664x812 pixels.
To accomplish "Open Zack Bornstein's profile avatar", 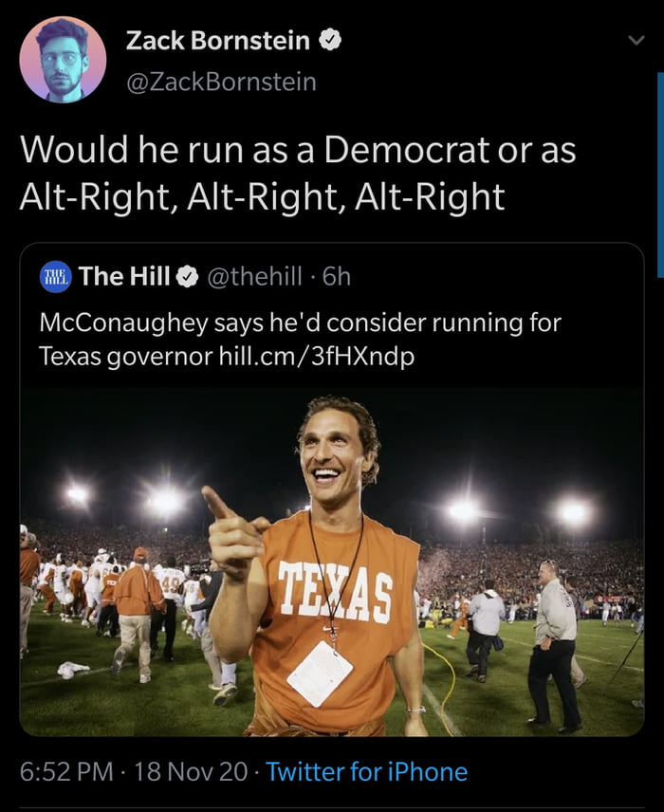I will pyautogui.click(x=63, y=59).
